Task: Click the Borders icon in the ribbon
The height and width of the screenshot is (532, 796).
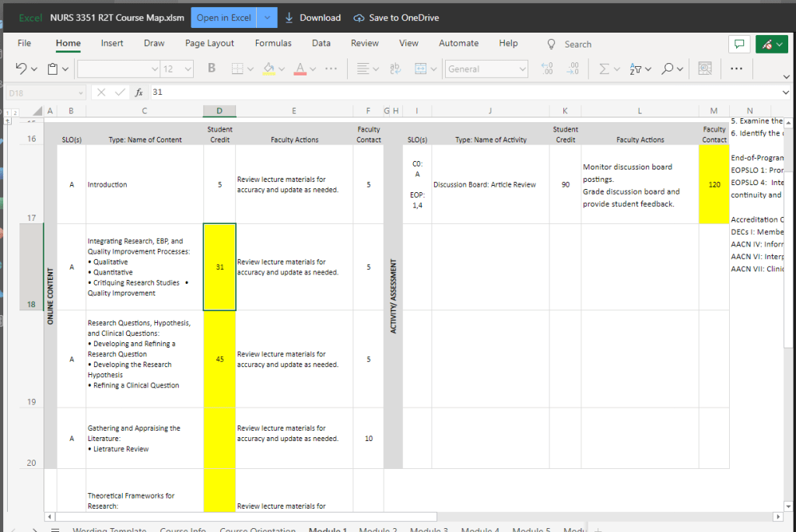Action: 238,69
